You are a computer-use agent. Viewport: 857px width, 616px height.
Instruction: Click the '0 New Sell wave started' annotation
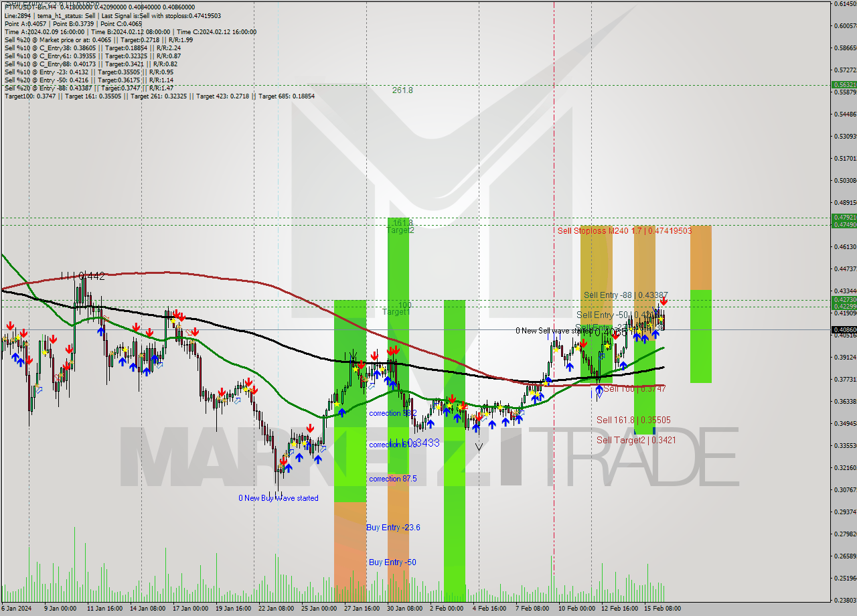pyautogui.click(x=554, y=331)
